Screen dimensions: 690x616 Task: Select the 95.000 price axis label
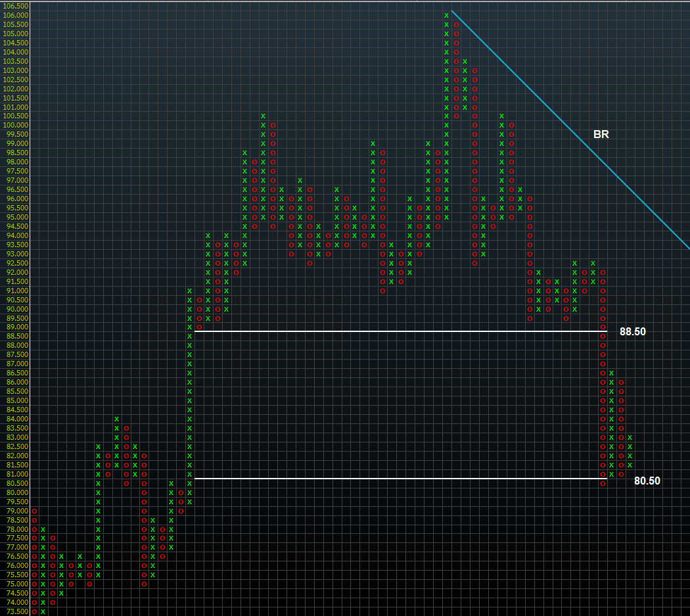click(x=16, y=217)
